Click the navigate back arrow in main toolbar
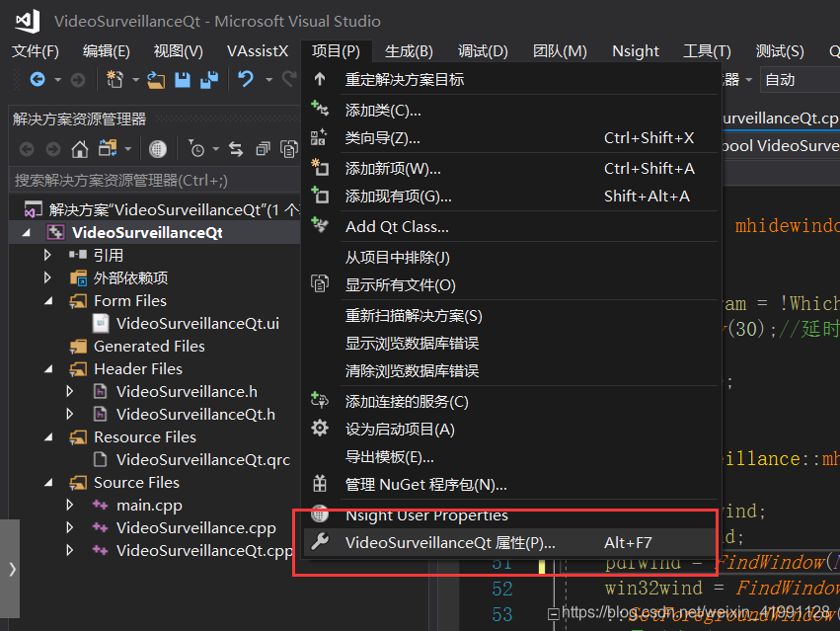 coord(38,80)
